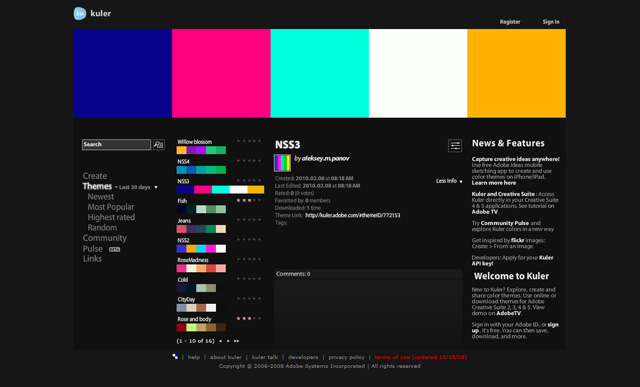Click the Adobe flag icon in footer
Screen dimensions: 640x387
coord(175,356)
